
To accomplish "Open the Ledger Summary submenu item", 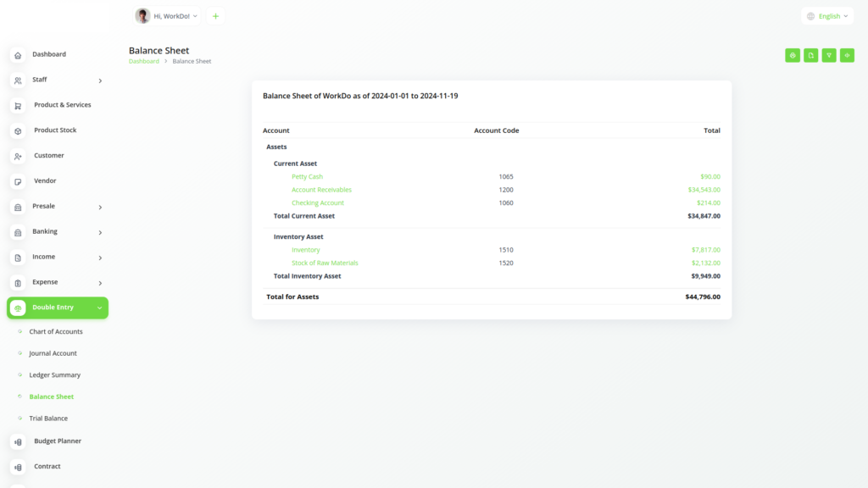I will coord(54,375).
